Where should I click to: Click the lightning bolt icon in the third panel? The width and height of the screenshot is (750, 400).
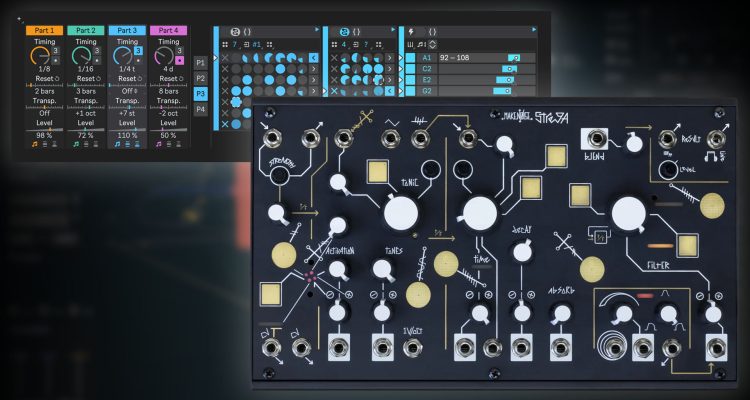pyautogui.click(x=412, y=32)
